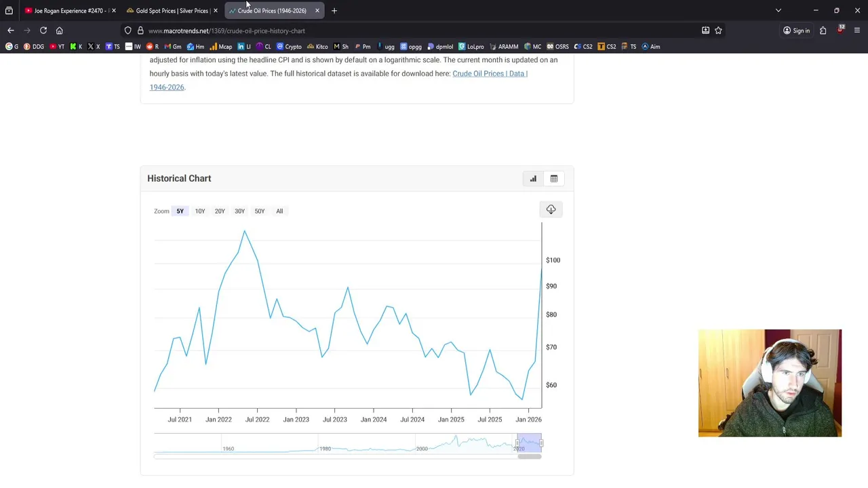Select the 10Y zoom range

200,211
